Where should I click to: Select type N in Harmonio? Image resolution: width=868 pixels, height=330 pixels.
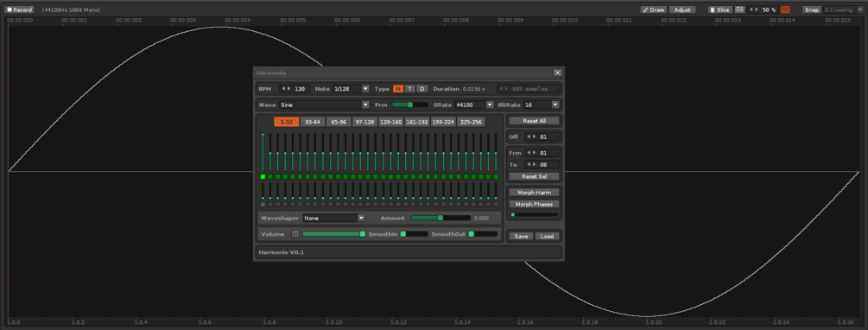[x=398, y=89]
